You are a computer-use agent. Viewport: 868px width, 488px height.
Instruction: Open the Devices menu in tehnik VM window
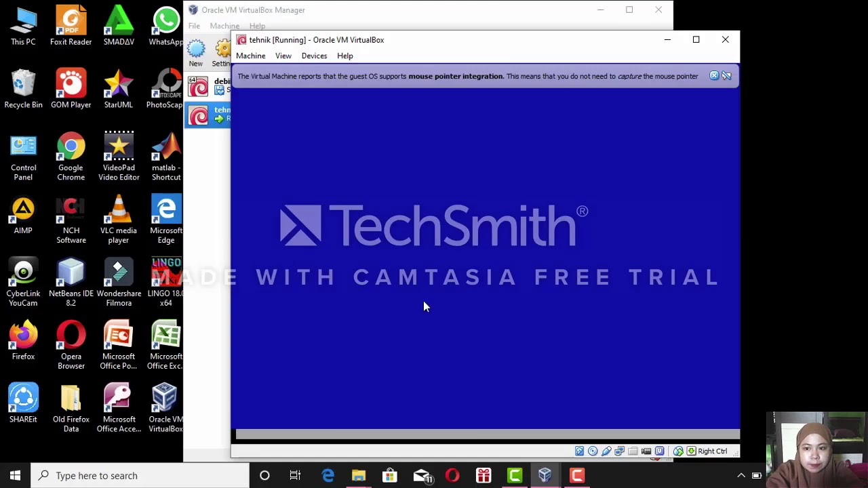tap(314, 56)
